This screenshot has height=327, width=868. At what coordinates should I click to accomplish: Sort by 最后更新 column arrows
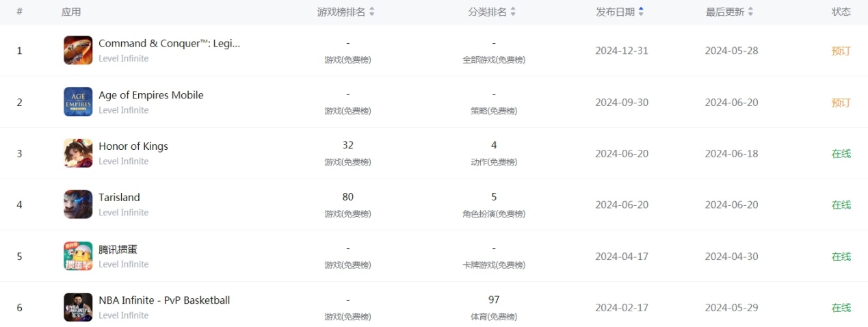point(750,12)
